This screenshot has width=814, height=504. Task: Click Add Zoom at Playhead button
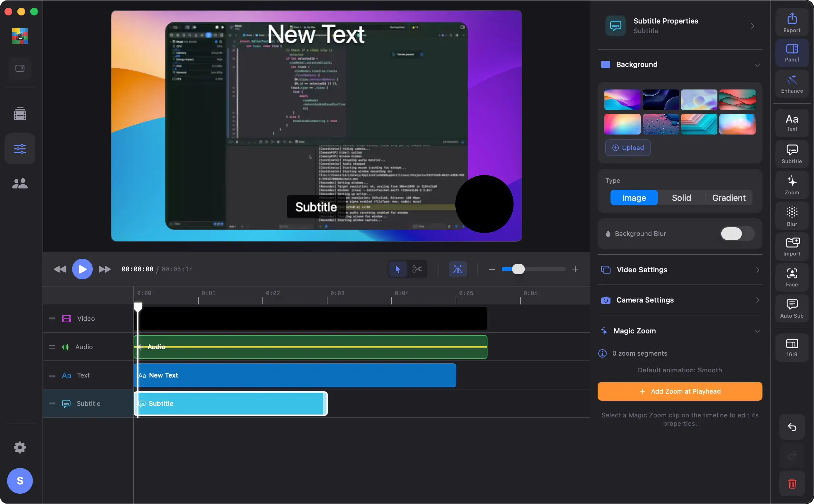pyautogui.click(x=680, y=391)
